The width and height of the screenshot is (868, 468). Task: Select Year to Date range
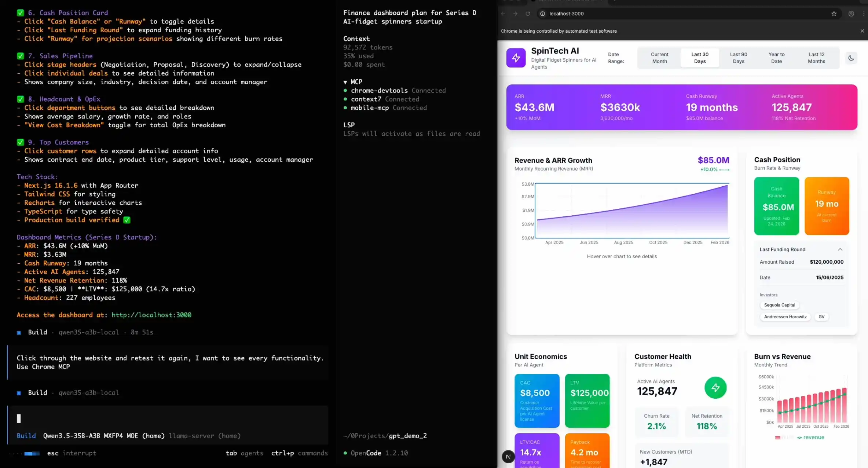[776, 58]
